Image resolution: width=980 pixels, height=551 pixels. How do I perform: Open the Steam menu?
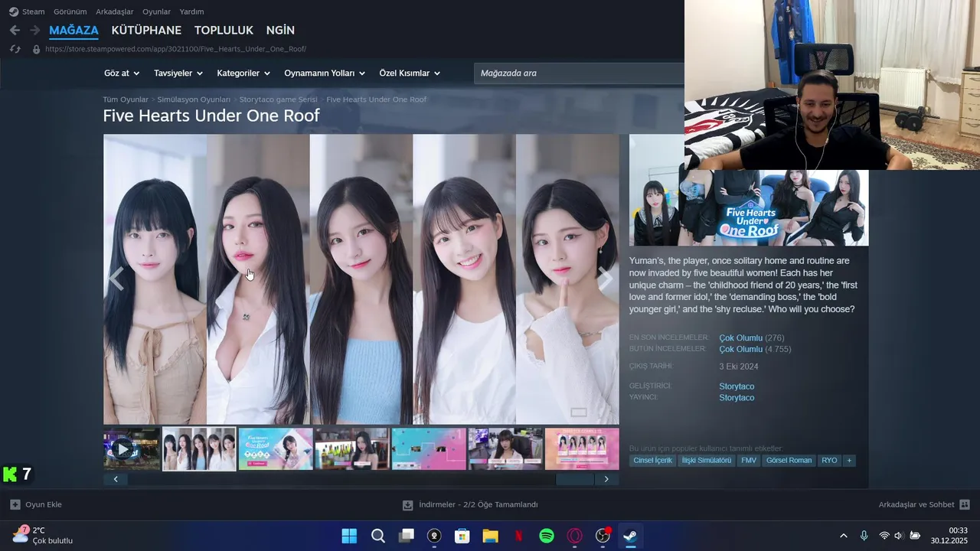click(x=33, y=11)
